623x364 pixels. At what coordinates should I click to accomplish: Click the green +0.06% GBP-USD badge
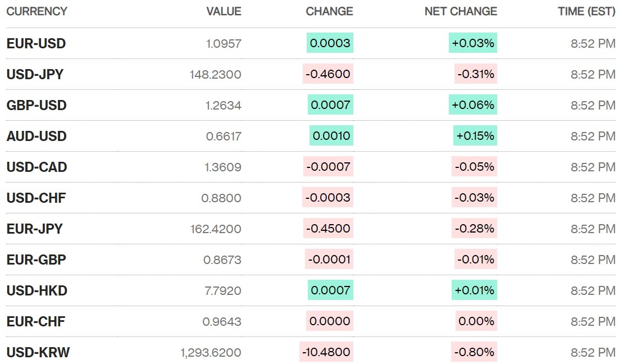[x=473, y=105]
